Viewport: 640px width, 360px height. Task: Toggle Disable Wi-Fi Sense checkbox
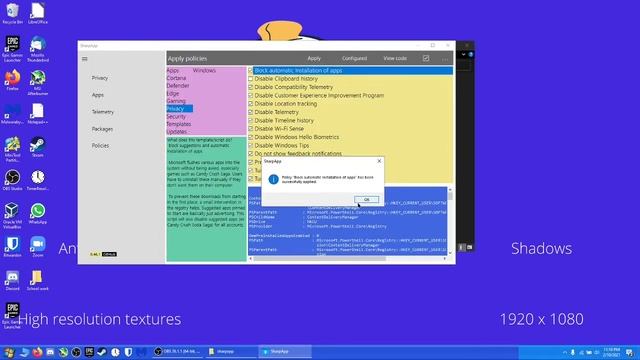251,129
